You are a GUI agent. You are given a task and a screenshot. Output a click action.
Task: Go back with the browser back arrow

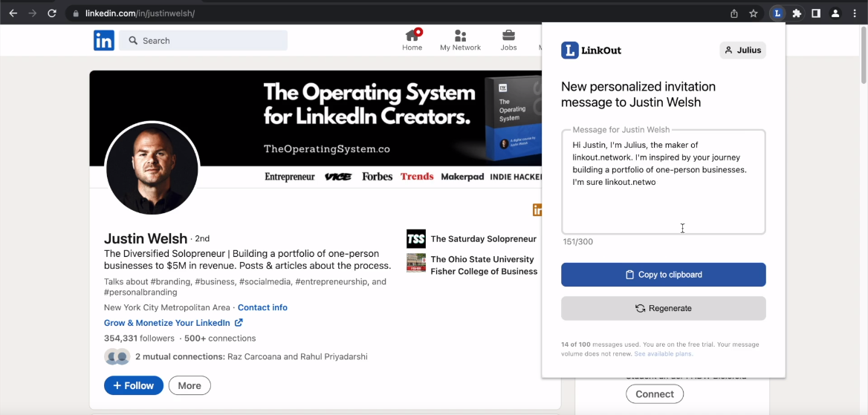pos(13,13)
